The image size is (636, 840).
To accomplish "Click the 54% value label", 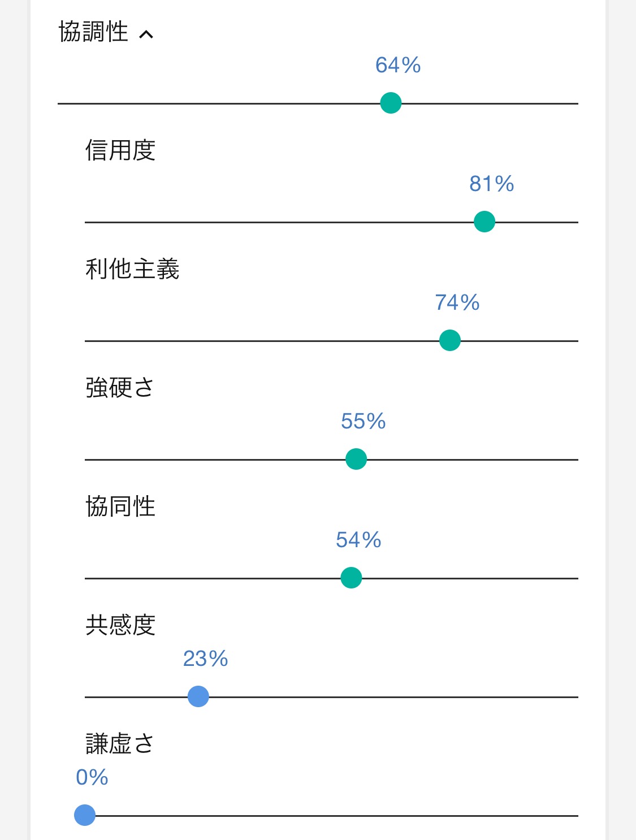I will pos(358,540).
